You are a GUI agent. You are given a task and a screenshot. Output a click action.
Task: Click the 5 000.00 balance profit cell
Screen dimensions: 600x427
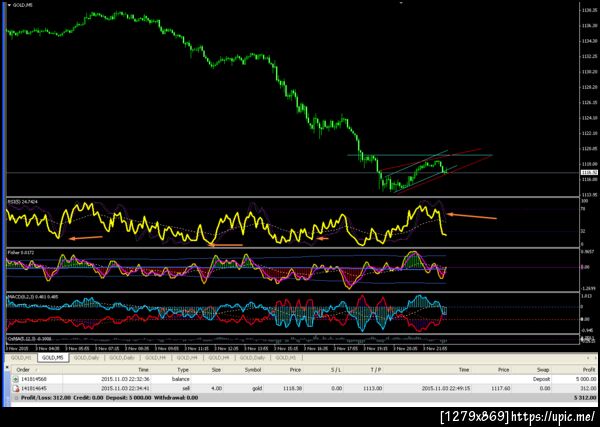[x=585, y=379]
